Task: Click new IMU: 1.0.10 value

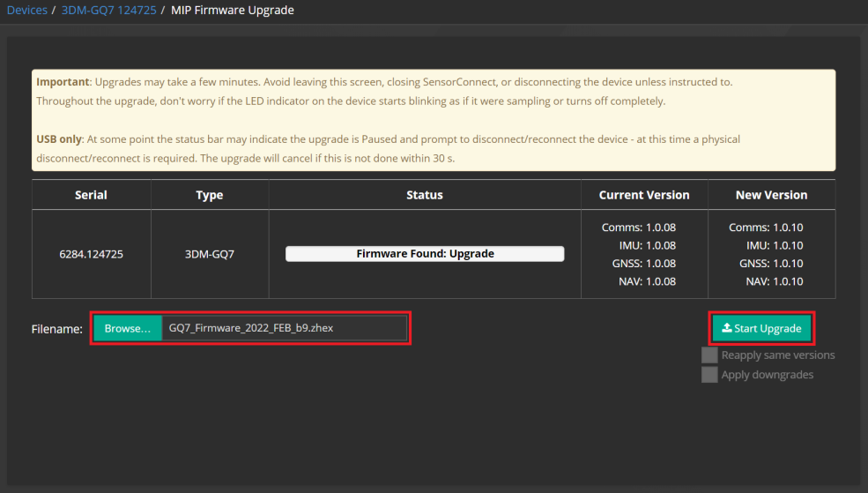Action: [775, 245]
